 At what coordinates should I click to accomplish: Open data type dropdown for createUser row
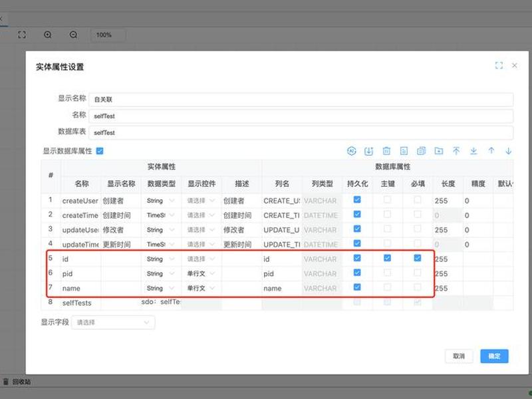tap(161, 201)
